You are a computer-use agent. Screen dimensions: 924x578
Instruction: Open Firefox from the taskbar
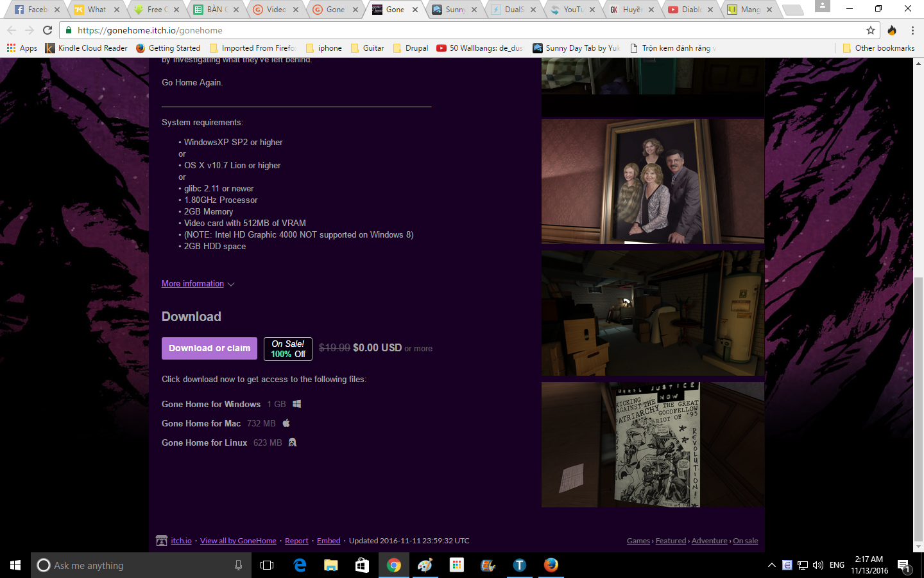(551, 565)
